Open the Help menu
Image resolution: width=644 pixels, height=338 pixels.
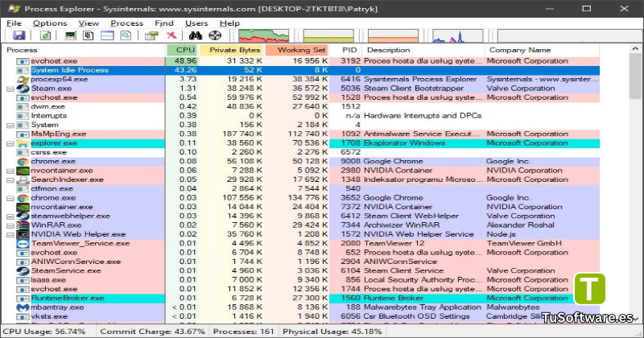229,23
